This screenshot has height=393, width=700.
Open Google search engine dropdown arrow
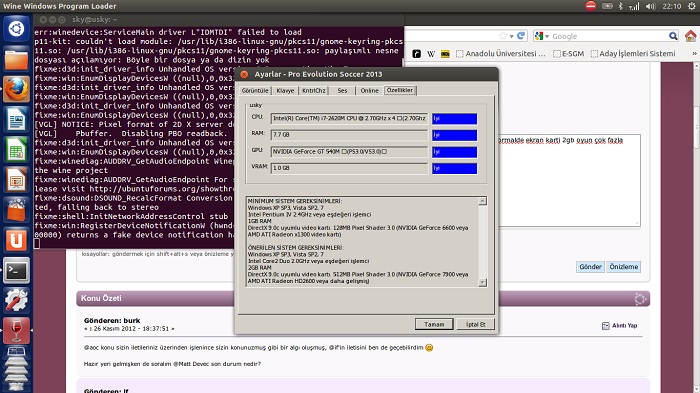coord(547,36)
